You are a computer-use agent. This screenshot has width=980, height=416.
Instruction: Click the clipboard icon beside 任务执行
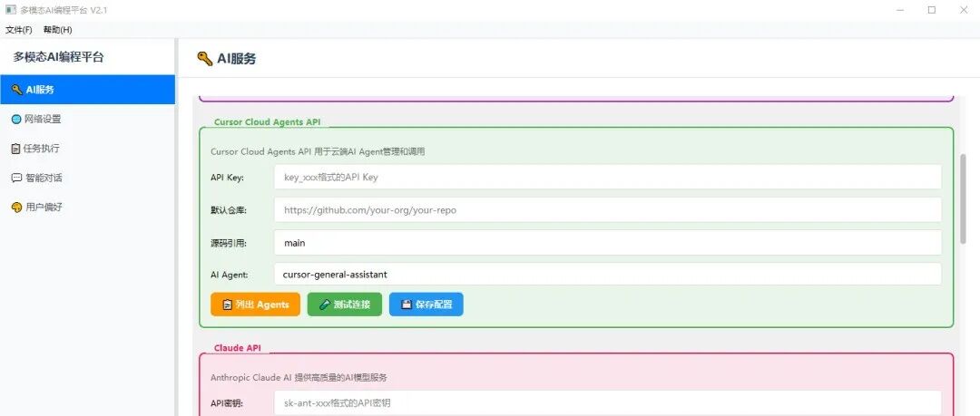click(16, 149)
